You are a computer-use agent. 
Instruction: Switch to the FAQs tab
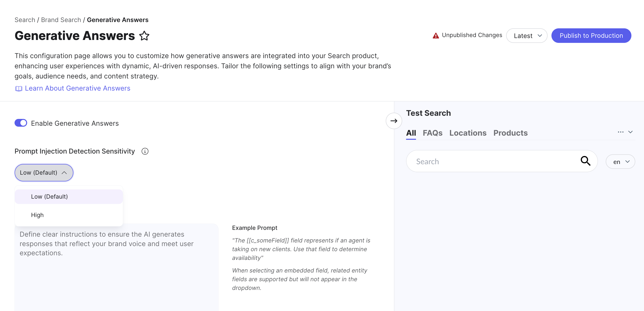click(x=432, y=133)
